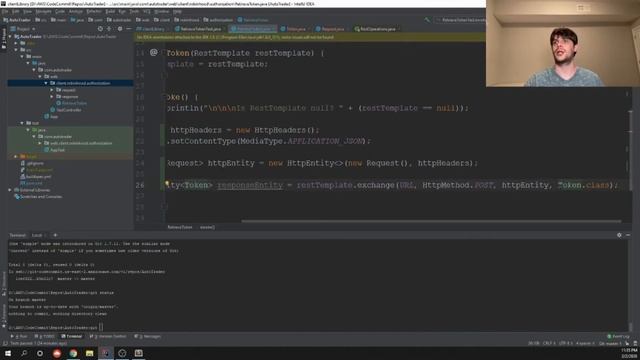Click the build hammer icon in the top toolbar

(x=427, y=20)
